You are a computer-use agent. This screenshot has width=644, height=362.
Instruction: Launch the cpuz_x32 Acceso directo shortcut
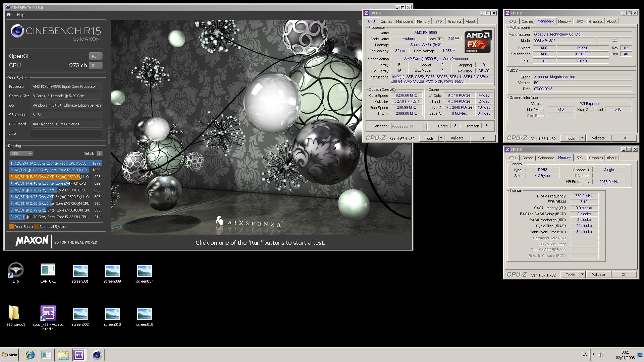point(48,313)
